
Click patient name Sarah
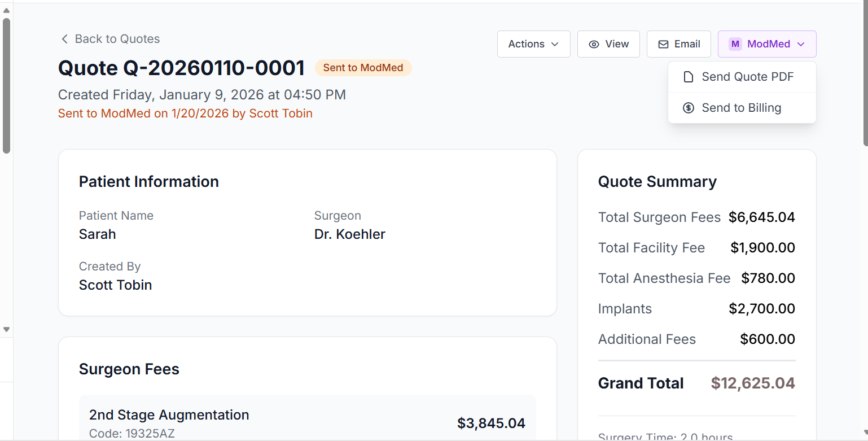[x=98, y=234]
